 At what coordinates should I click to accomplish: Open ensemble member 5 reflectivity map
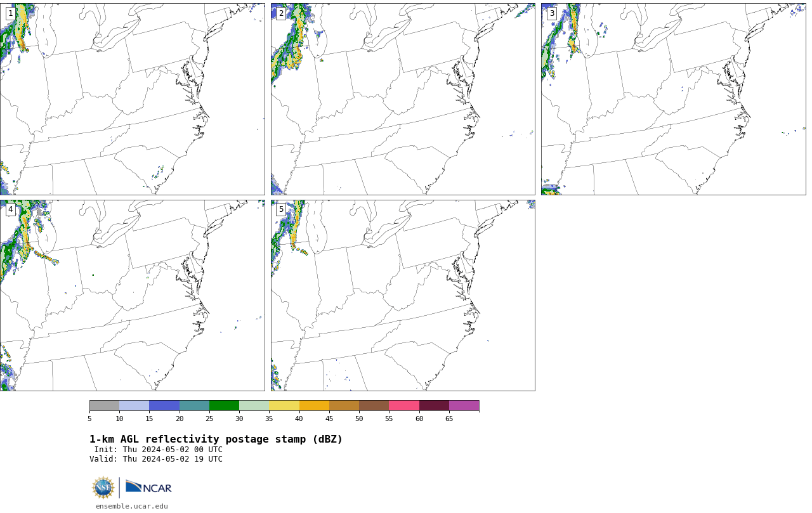403,295
